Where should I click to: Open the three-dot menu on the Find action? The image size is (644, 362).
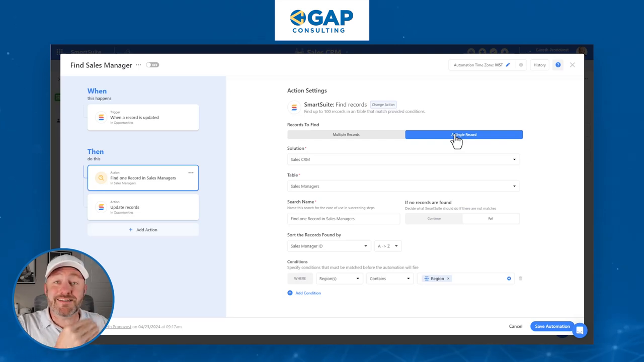point(191,172)
